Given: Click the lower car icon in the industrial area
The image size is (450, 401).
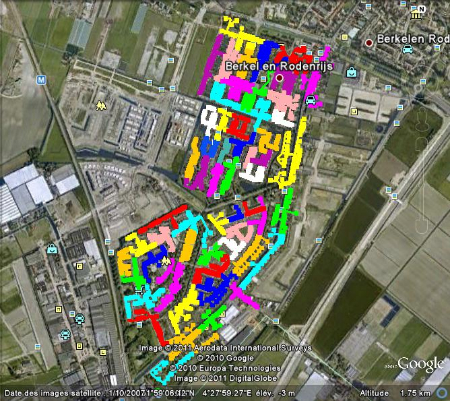Looking at the screenshot, I should pyautogui.click(x=65, y=334).
